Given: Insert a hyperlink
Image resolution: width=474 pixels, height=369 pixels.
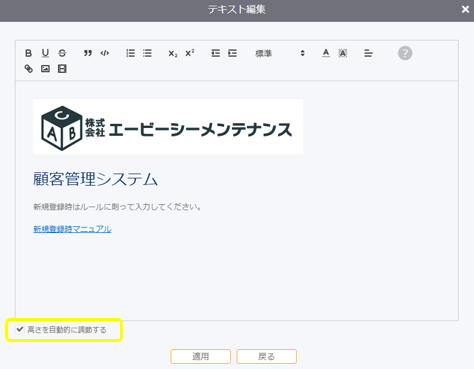Looking at the screenshot, I should pos(28,69).
